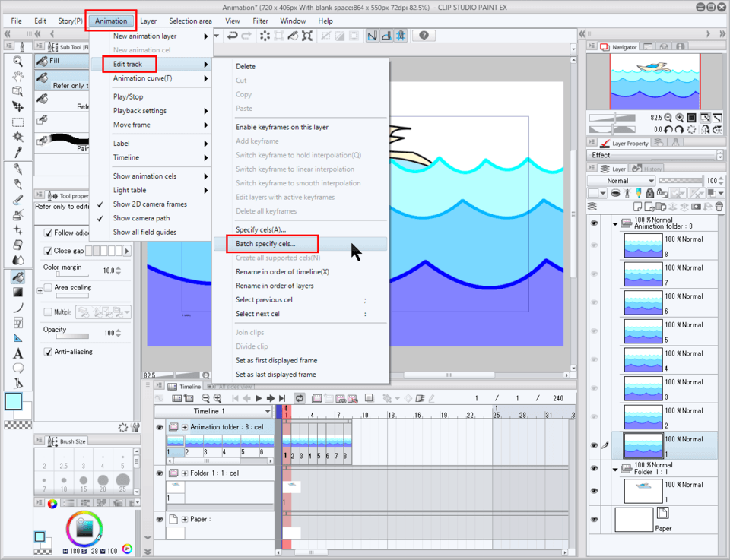Choose Batch specify cels from the submenu
The width and height of the screenshot is (730, 560).
265,244
